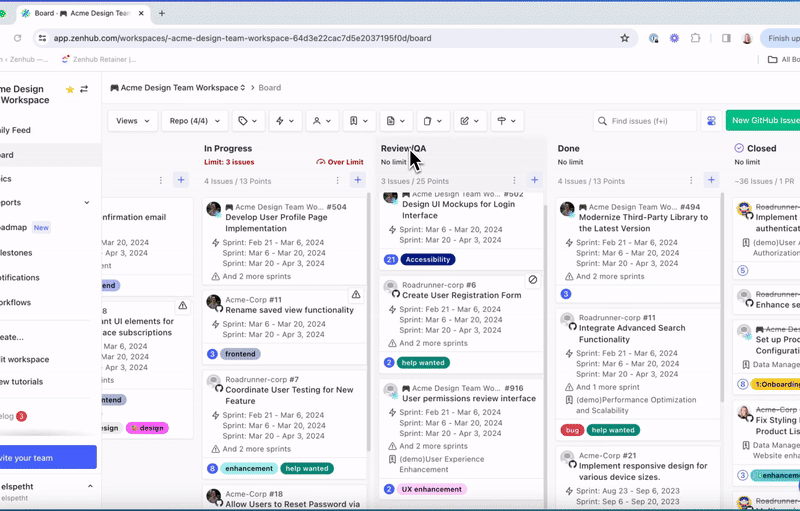Image resolution: width=800 pixels, height=511 pixels.
Task: Click help wanted label on Create User Registration Form
Action: [423, 363]
